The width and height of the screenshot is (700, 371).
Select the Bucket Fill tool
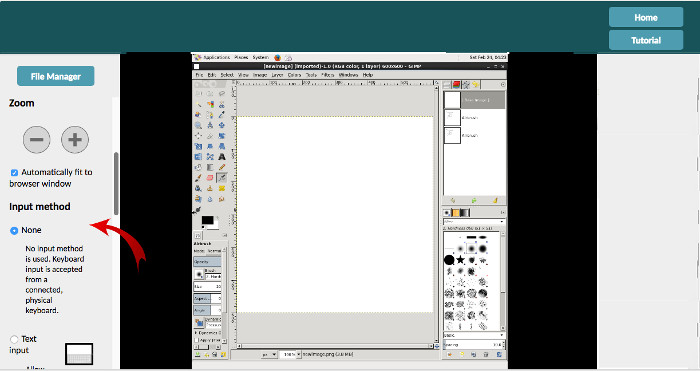(198, 167)
